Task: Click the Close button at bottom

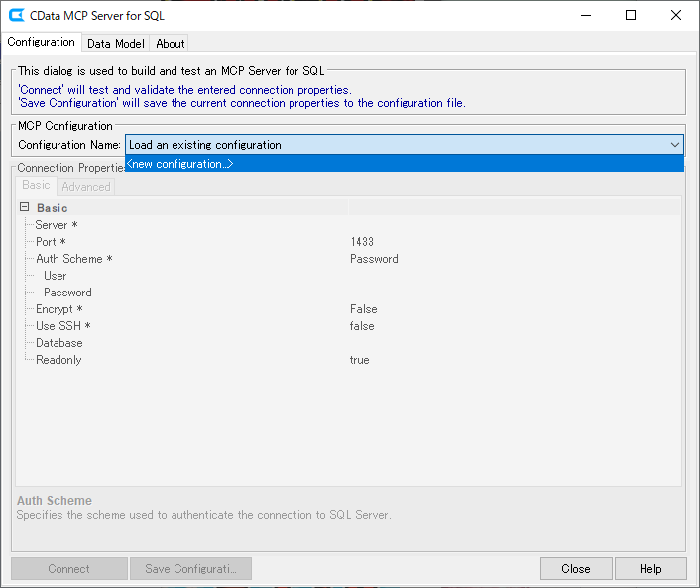Action: (576, 569)
